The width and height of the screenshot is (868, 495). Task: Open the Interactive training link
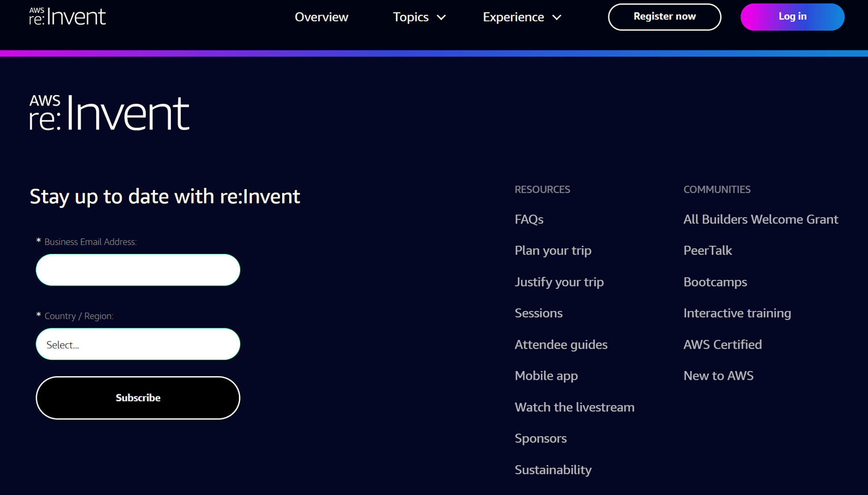click(737, 313)
